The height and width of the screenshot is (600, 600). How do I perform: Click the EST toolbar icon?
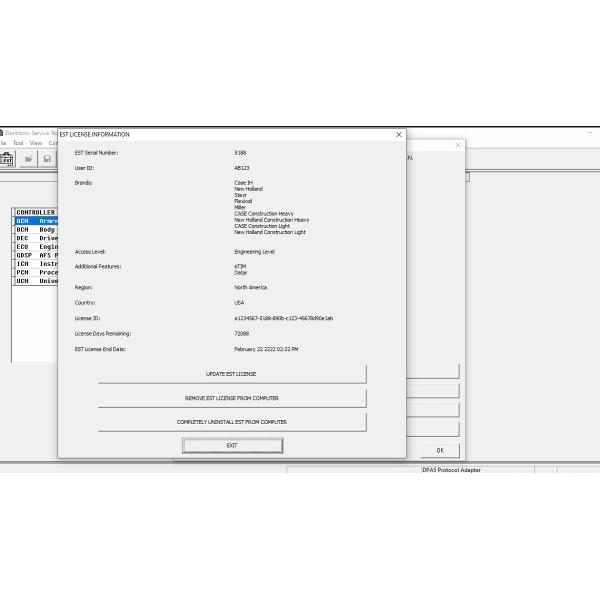point(7,159)
